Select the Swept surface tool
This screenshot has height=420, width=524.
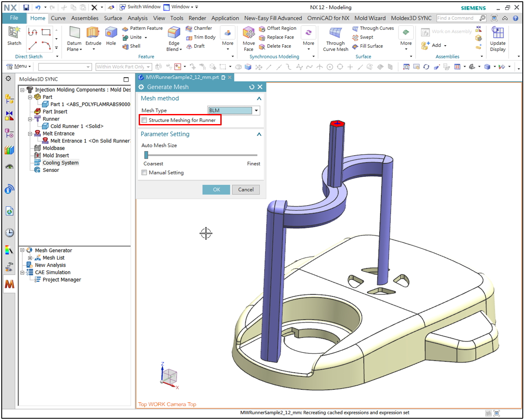click(x=362, y=37)
